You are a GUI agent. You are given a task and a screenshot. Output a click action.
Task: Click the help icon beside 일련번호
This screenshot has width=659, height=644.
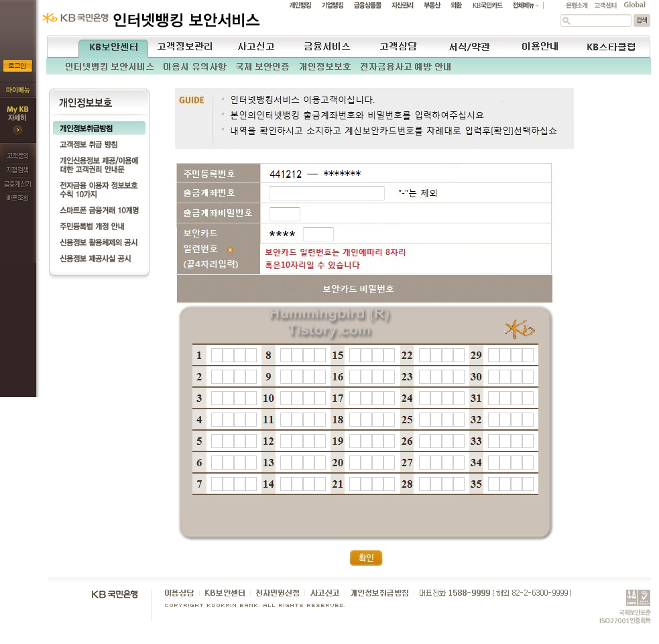(230, 250)
